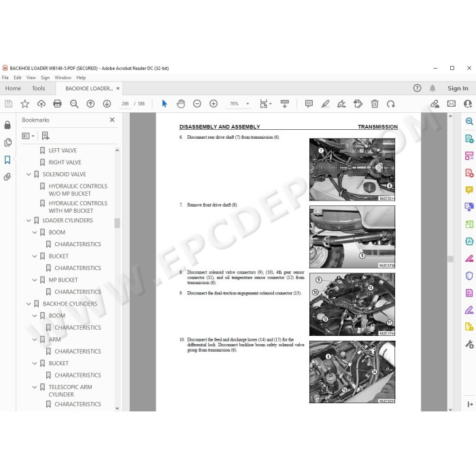Toggle the Bookmarks panel icon

7,160
